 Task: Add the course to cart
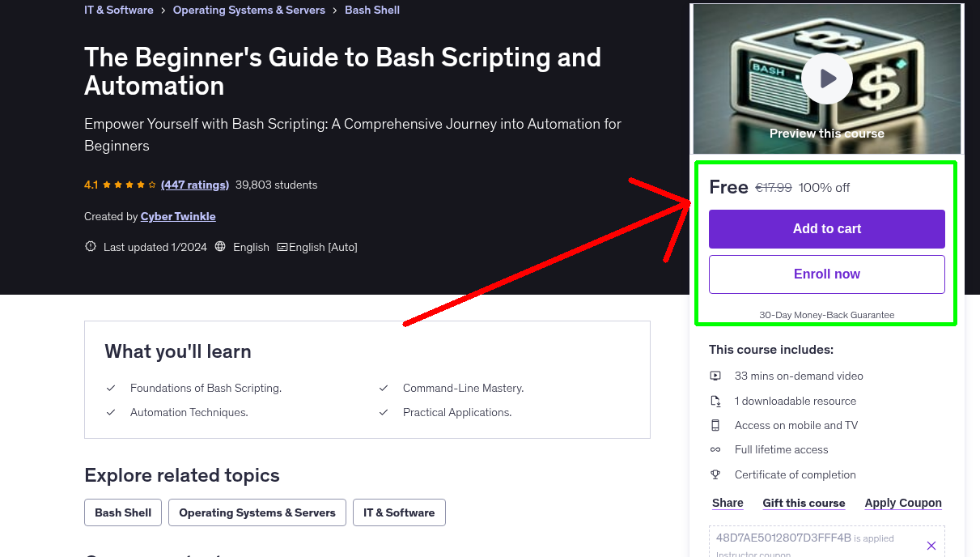pyautogui.click(x=826, y=229)
